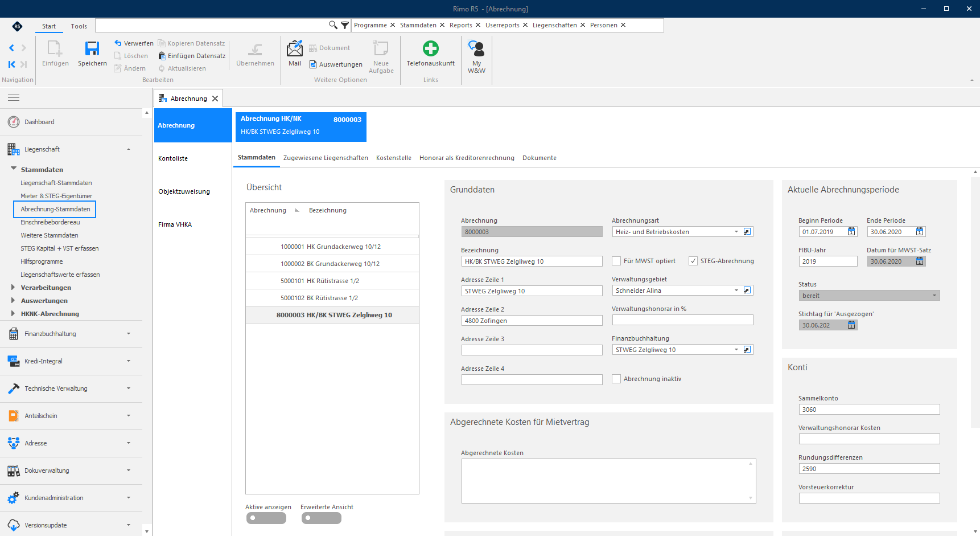The width and height of the screenshot is (980, 536).
Task: Click the Verwerfen undo icon
Action: (118, 43)
